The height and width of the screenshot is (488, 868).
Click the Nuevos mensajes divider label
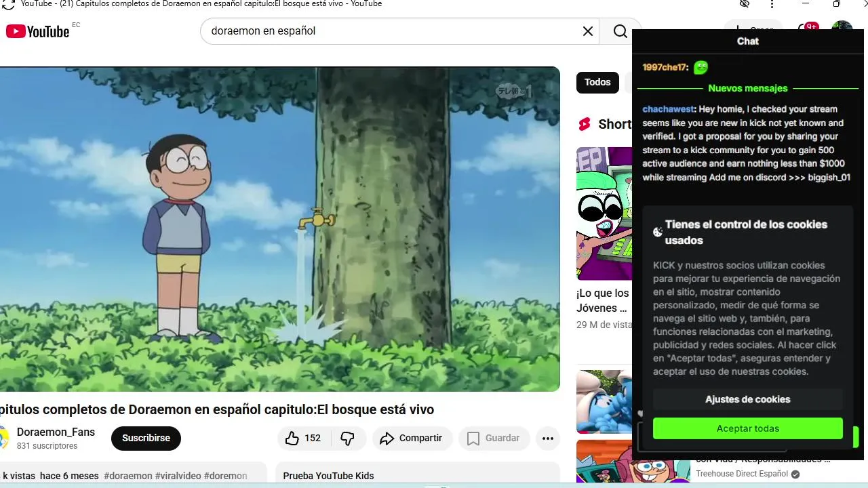(x=748, y=88)
